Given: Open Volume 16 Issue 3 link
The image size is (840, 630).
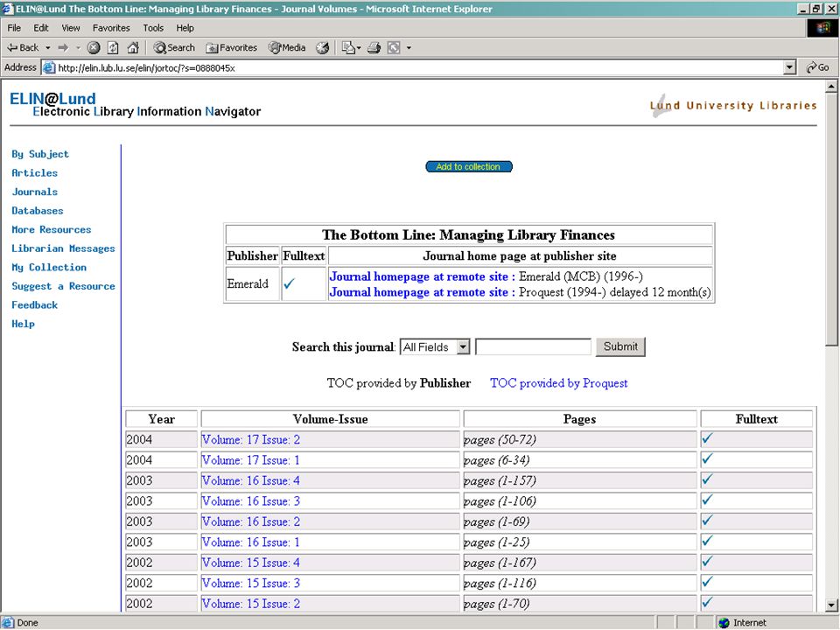Looking at the screenshot, I should (x=250, y=500).
